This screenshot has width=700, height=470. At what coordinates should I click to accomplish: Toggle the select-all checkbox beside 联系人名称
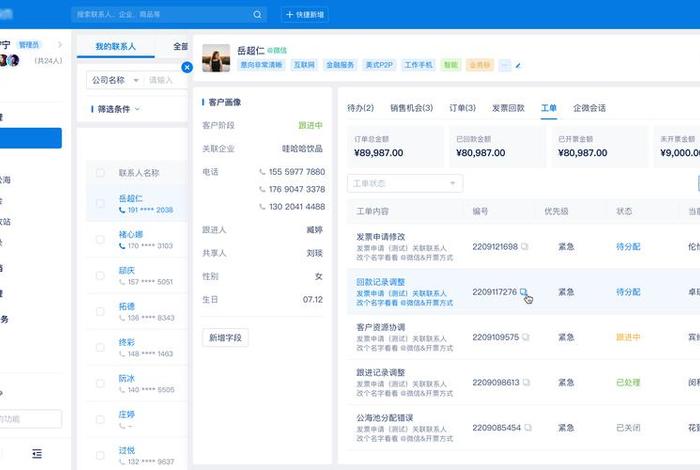[100, 173]
